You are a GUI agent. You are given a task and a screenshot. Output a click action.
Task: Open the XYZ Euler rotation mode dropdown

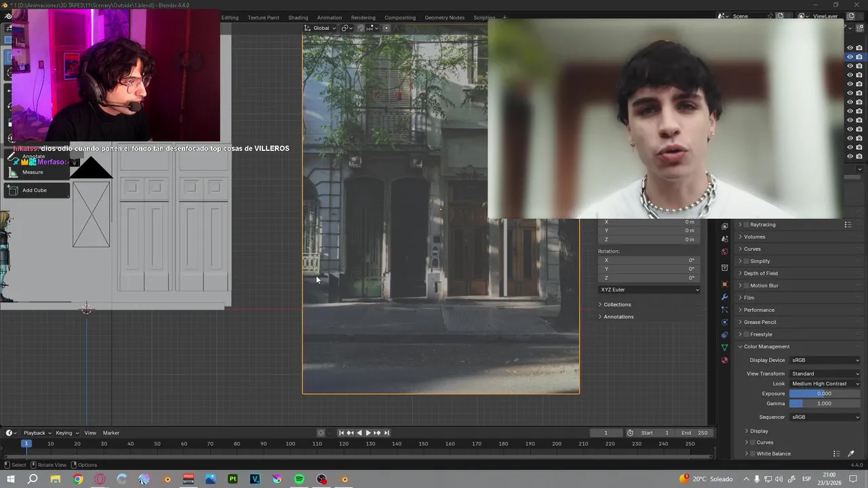649,289
